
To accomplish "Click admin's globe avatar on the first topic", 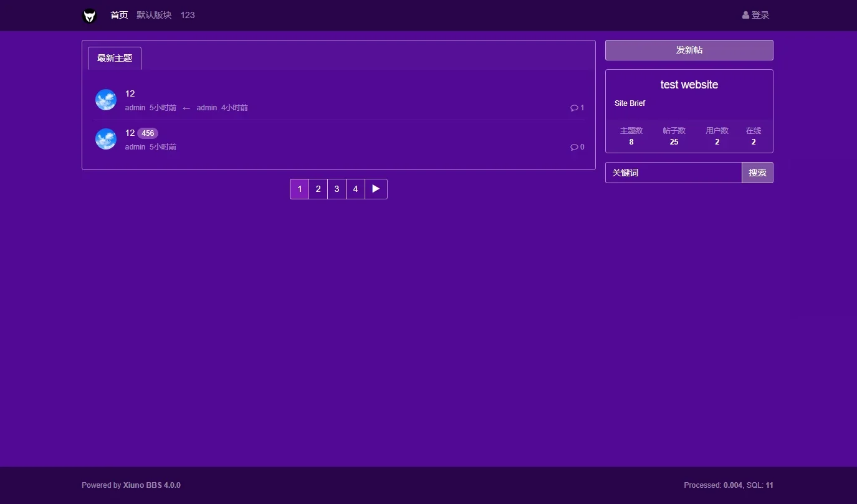I will click(x=105, y=99).
